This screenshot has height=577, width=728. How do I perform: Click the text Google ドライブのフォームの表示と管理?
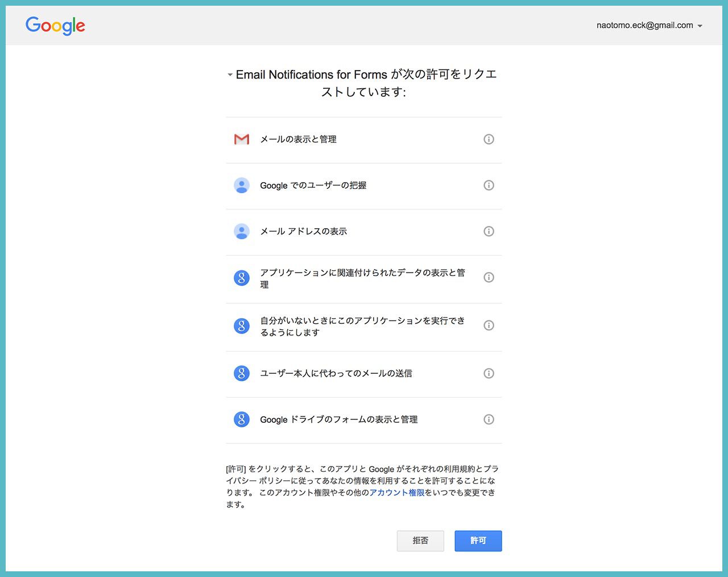tap(339, 419)
